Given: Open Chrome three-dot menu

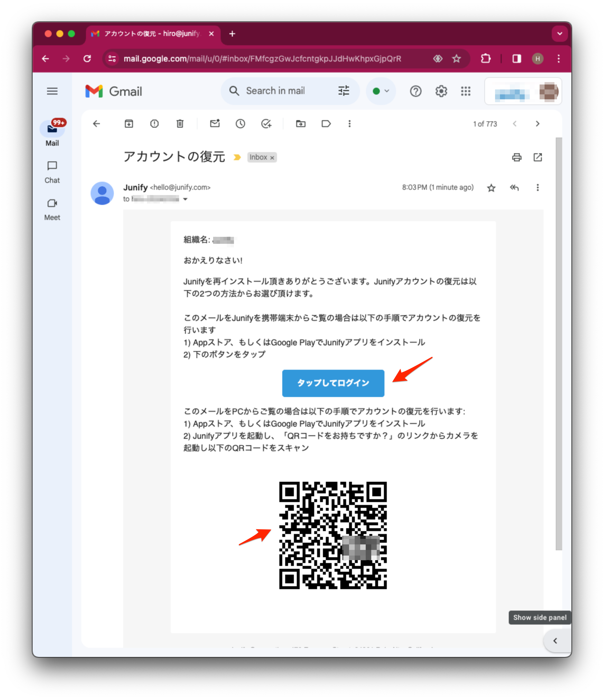Looking at the screenshot, I should [559, 59].
